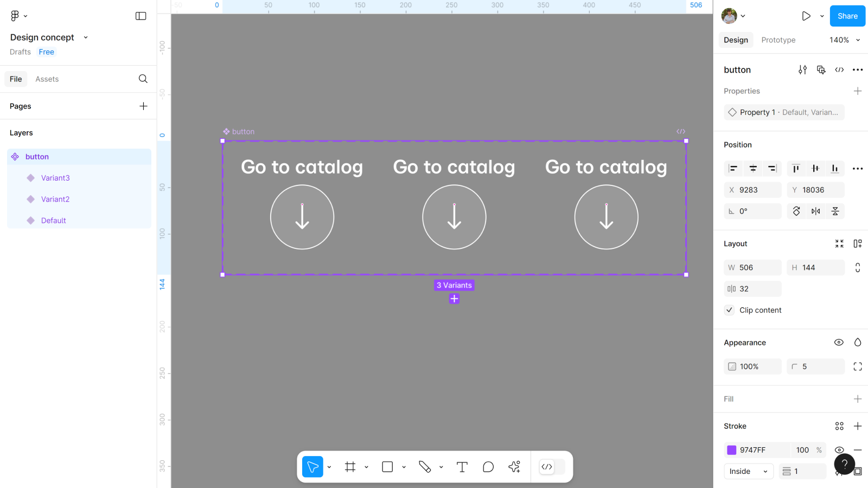Toggle the Clip content checkbox
The width and height of the screenshot is (868, 488).
click(730, 310)
